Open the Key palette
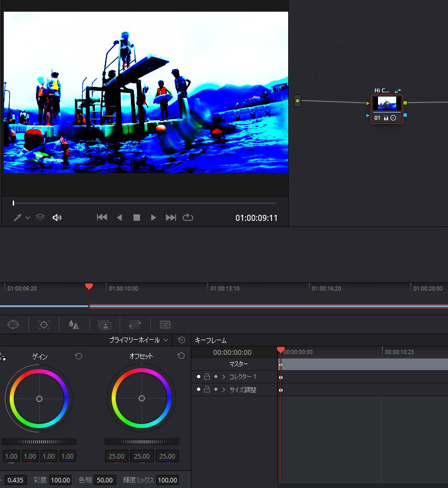The height and width of the screenshot is (488, 448). pyautogui.click(x=105, y=324)
